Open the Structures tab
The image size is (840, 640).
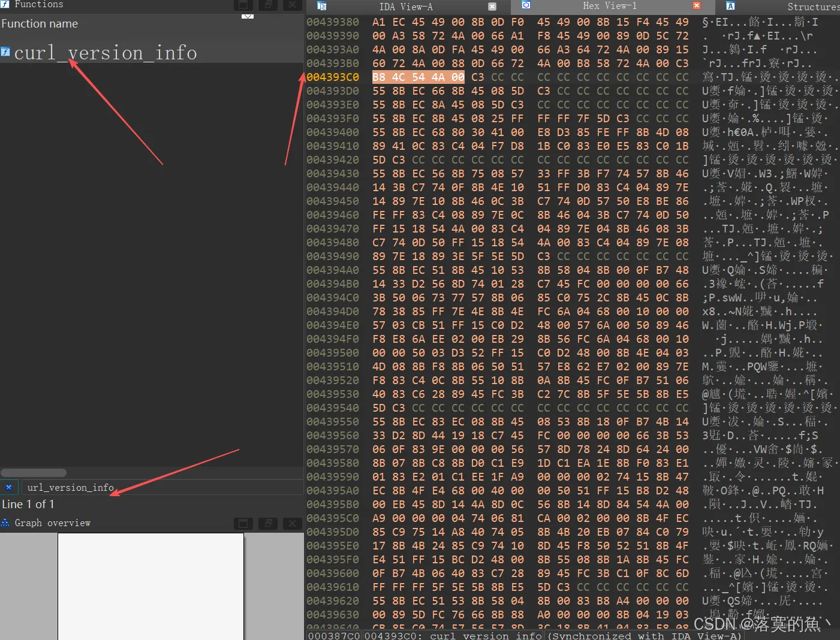point(813,7)
